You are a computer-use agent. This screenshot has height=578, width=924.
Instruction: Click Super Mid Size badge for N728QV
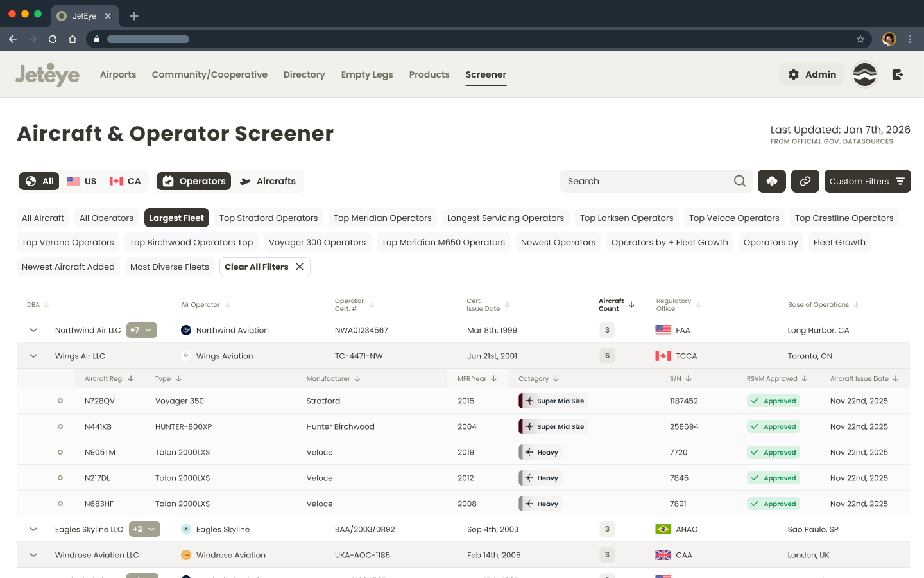(x=553, y=401)
